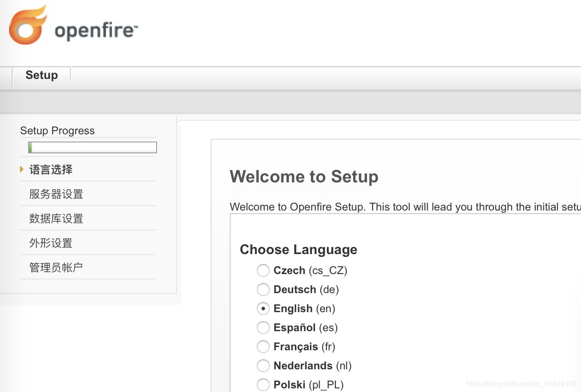
Task: Select Deutsch (de) as the language
Action: [x=263, y=289]
